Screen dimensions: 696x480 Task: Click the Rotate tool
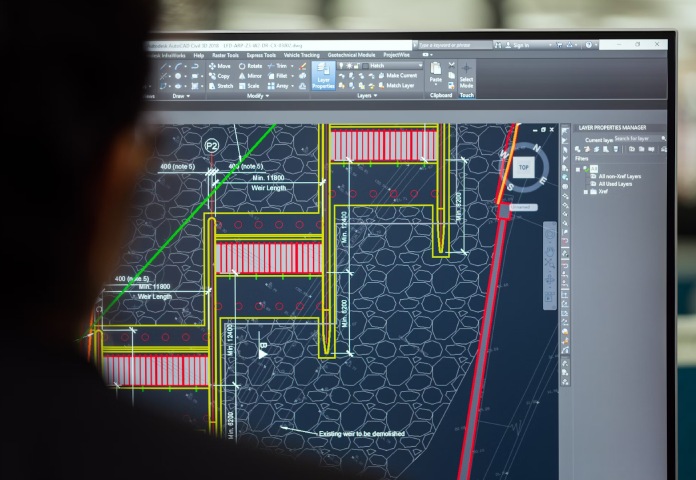250,66
